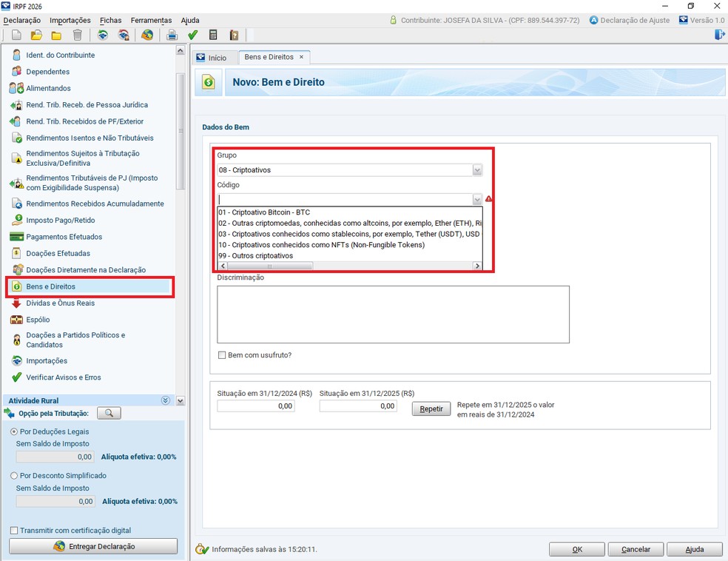Open Doações Efetuadas form
This screenshot has width=728, height=561.
[x=58, y=253]
